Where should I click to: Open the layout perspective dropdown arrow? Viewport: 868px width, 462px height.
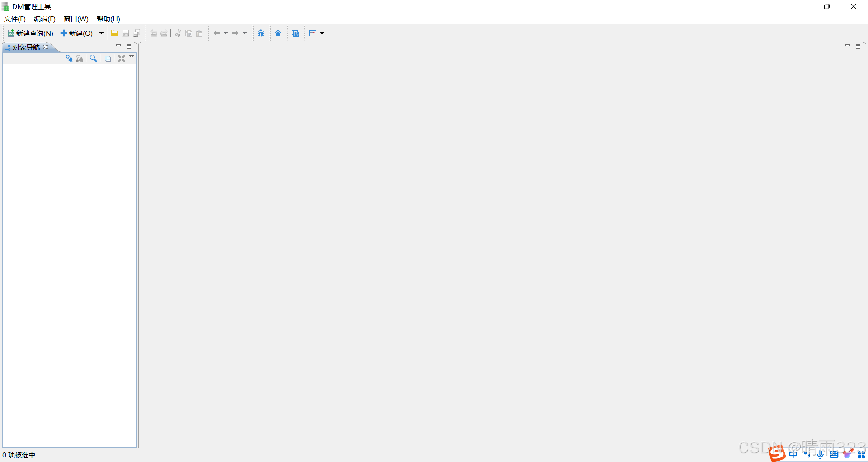click(x=322, y=33)
